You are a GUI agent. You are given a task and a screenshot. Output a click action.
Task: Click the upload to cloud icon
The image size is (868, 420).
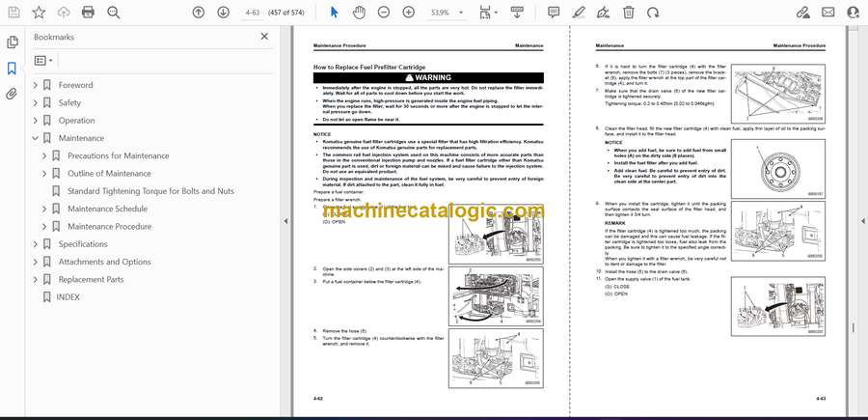tap(64, 13)
